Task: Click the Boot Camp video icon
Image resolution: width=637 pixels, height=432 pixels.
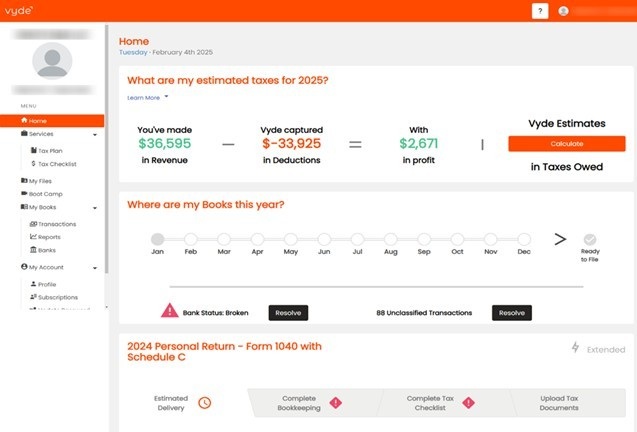Action: point(24,193)
